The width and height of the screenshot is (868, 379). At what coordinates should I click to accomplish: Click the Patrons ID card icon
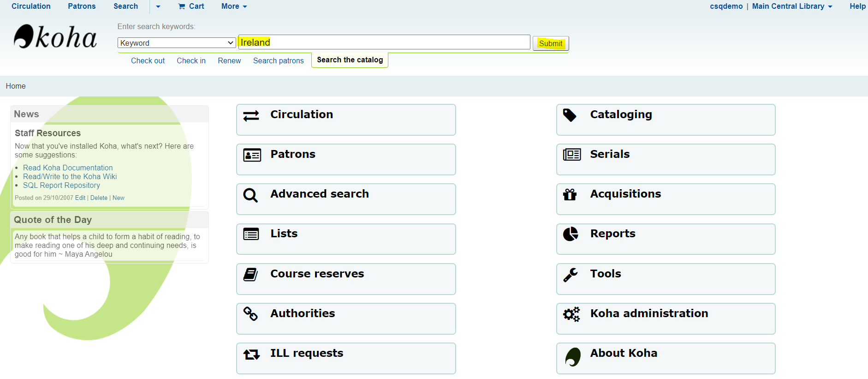tap(252, 155)
